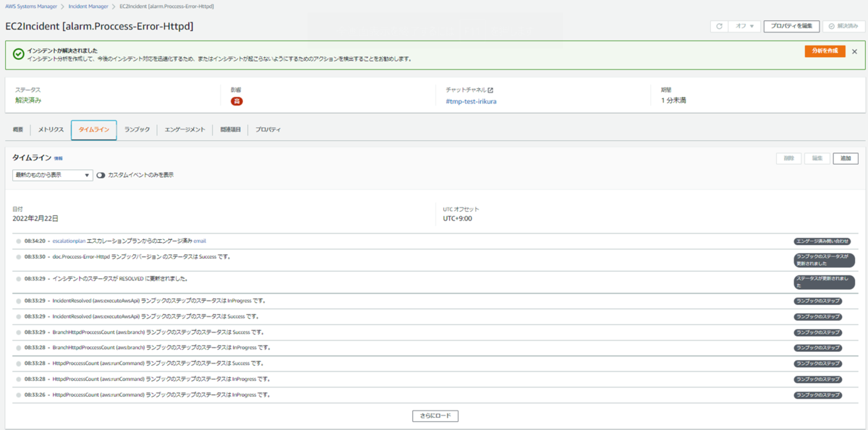The image size is (868, 430).
Task: Click the 編集 button
Action: [x=817, y=158]
